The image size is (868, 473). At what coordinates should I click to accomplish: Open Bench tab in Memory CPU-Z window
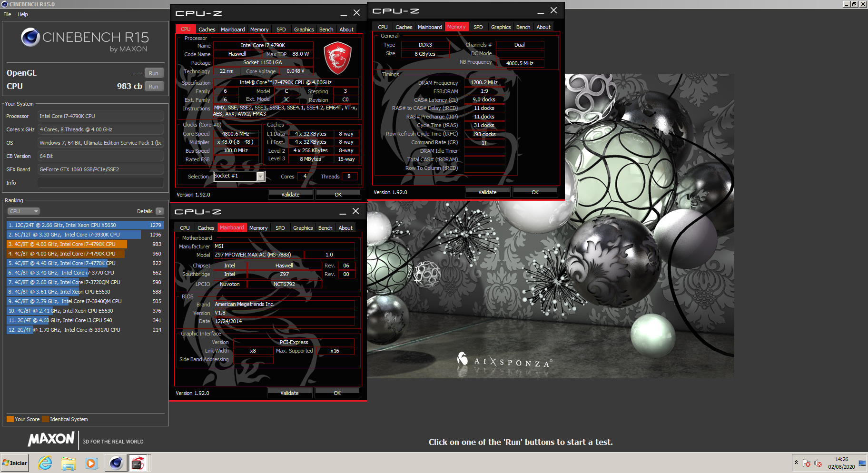click(x=523, y=27)
